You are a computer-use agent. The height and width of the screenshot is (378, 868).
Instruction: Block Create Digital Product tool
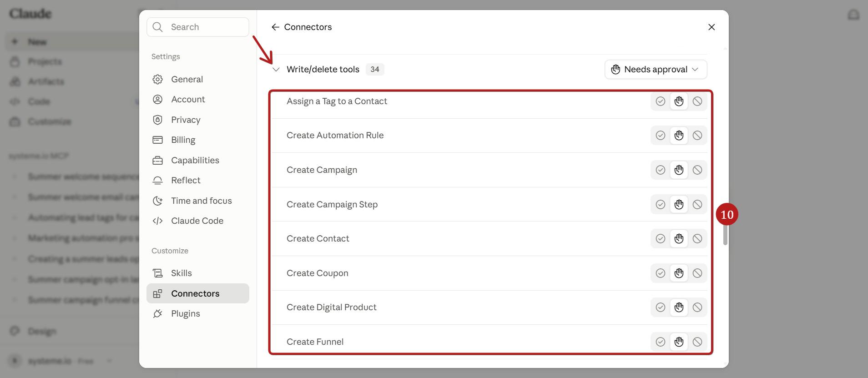(697, 307)
